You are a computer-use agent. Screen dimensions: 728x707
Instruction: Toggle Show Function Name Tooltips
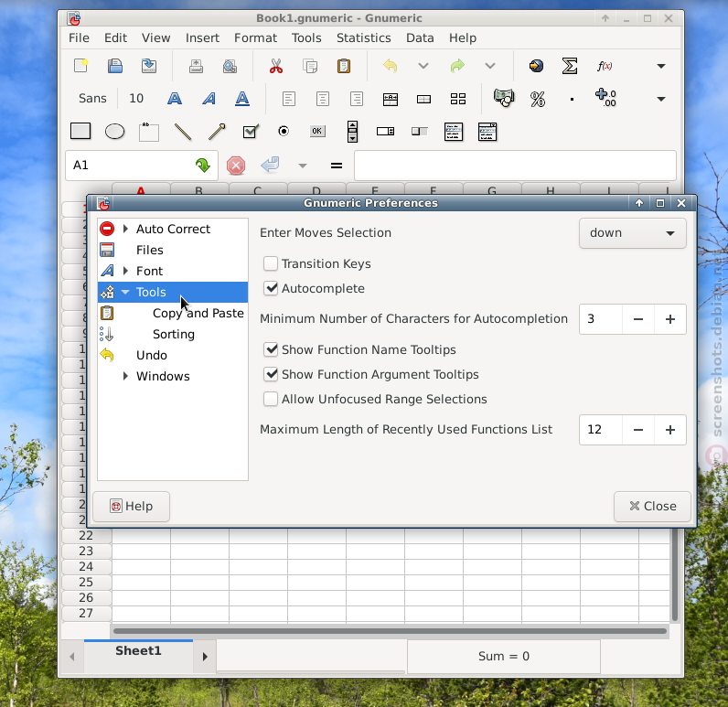271,349
